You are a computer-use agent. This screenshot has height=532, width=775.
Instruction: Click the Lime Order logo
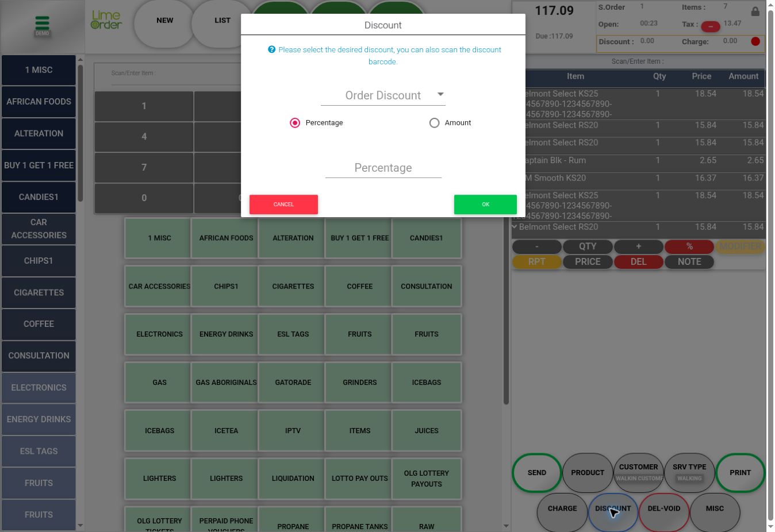[x=106, y=20]
